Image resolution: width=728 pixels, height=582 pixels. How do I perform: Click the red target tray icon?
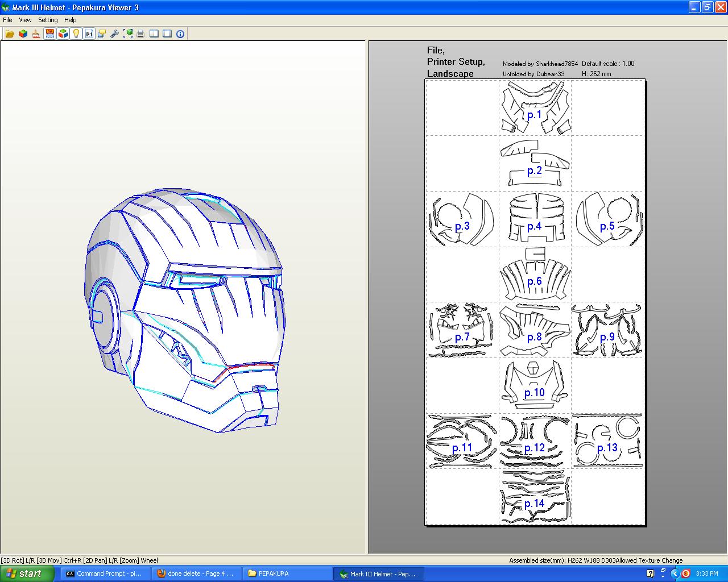[x=686, y=573]
